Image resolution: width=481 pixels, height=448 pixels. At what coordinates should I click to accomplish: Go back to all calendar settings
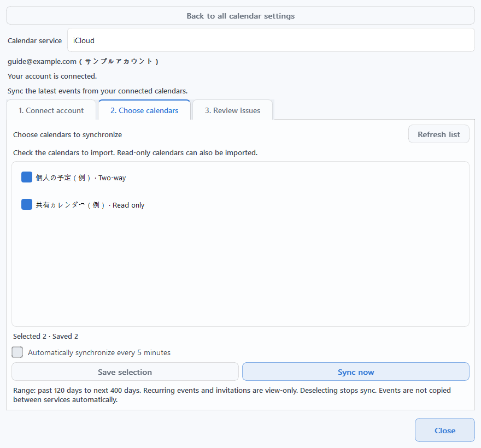point(241,16)
